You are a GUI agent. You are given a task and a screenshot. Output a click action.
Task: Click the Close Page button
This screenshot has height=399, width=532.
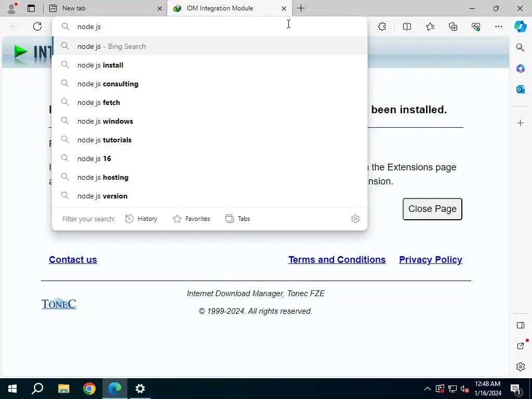pyautogui.click(x=432, y=209)
